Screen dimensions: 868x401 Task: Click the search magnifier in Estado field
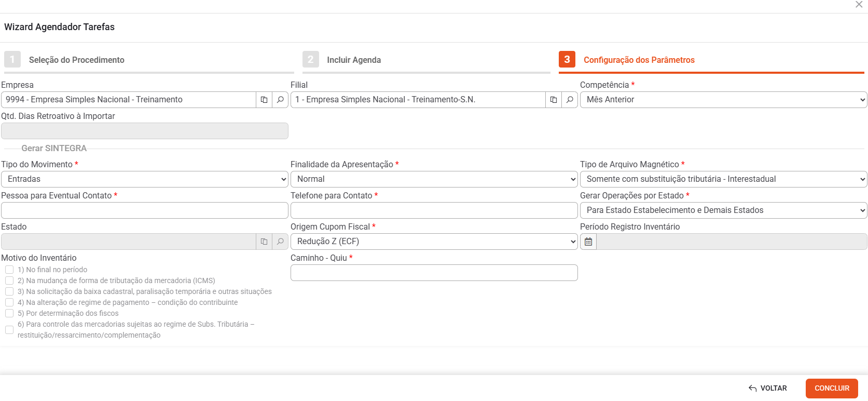coord(280,242)
